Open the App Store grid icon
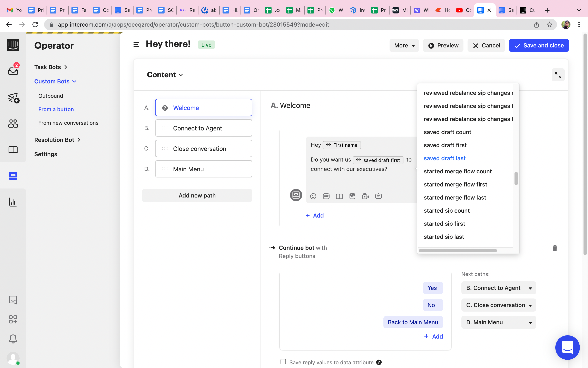The height and width of the screenshot is (368, 588). 13,319
